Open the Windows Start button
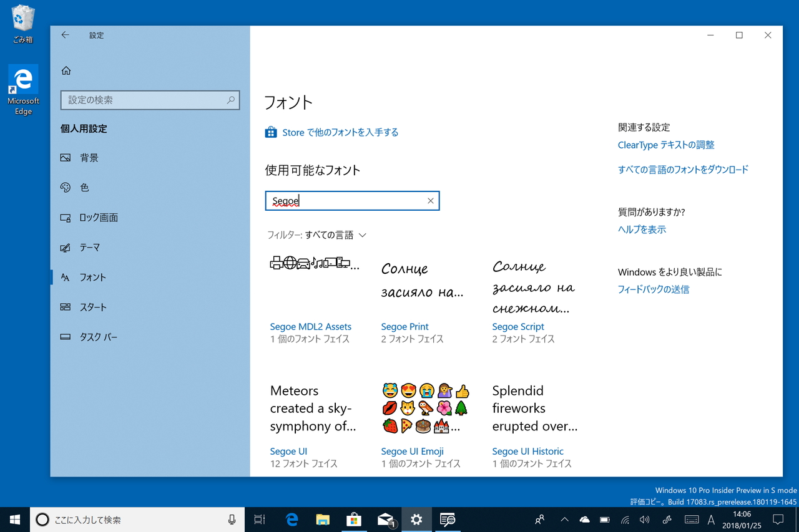This screenshot has width=799, height=532. [x=15, y=520]
